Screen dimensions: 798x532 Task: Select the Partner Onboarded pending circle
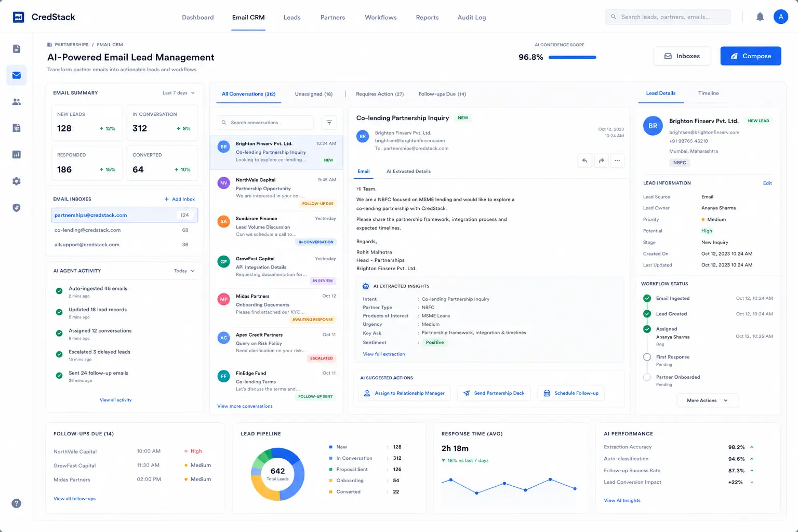pos(647,377)
